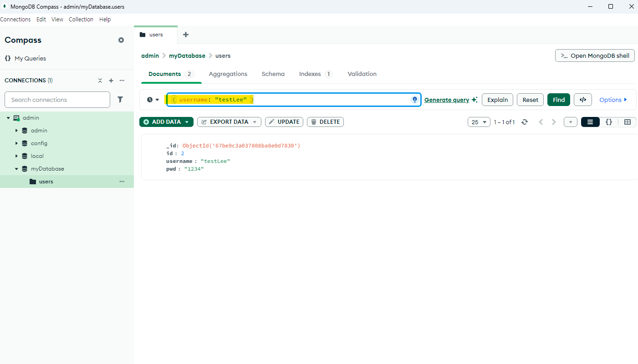Image resolution: width=638 pixels, height=364 pixels.
Task: Click the MongoDB leaf logo in title bar
Action: click(5, 6)
